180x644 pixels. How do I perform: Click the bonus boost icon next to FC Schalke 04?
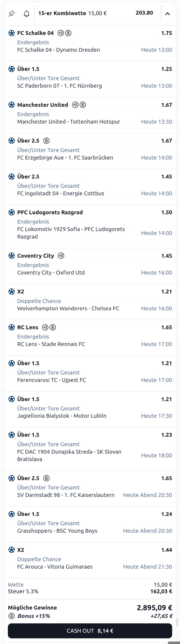pyautogui.click(x=68, y=33)
